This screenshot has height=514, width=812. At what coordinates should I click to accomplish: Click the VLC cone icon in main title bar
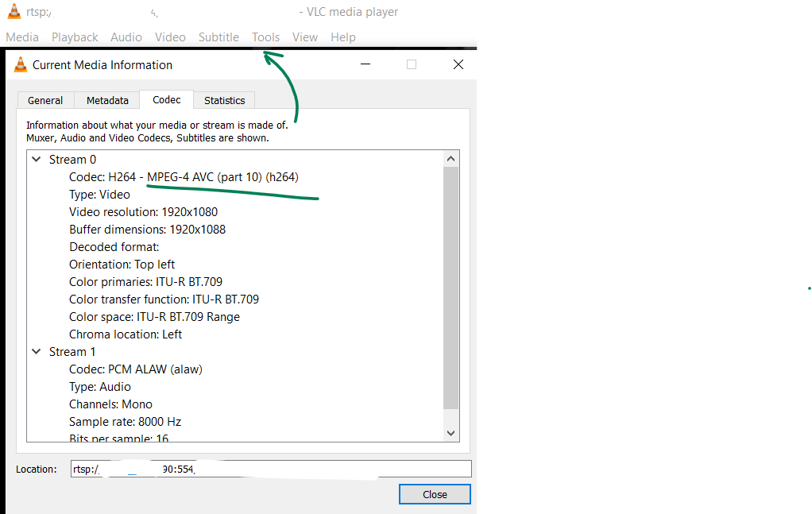14,12
